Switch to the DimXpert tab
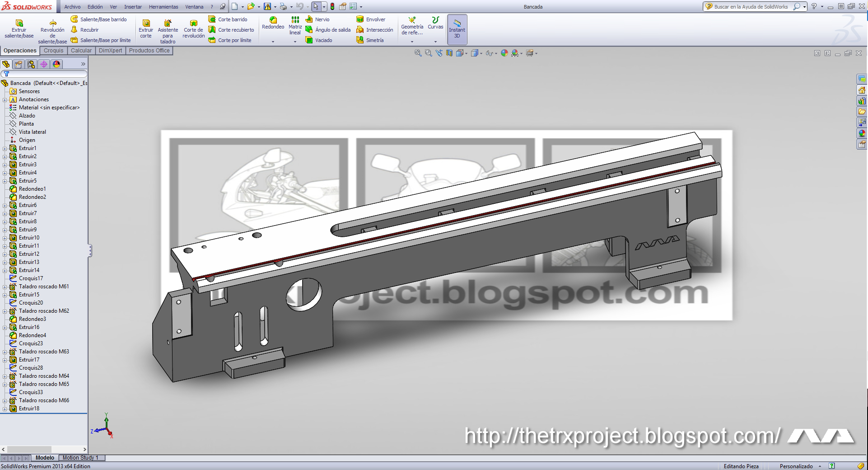 pyautogui.click(x=110, y=51)
